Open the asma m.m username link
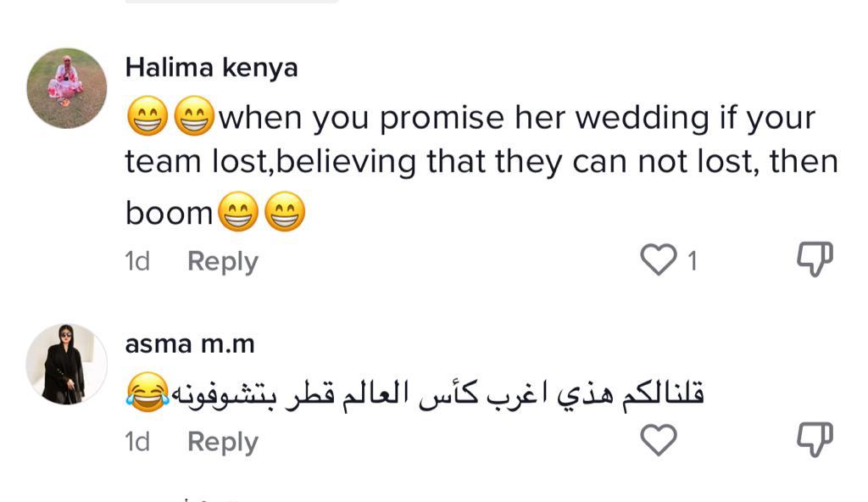Image resolution: width=868 pixels, height=502 pixels. [189, 344]
